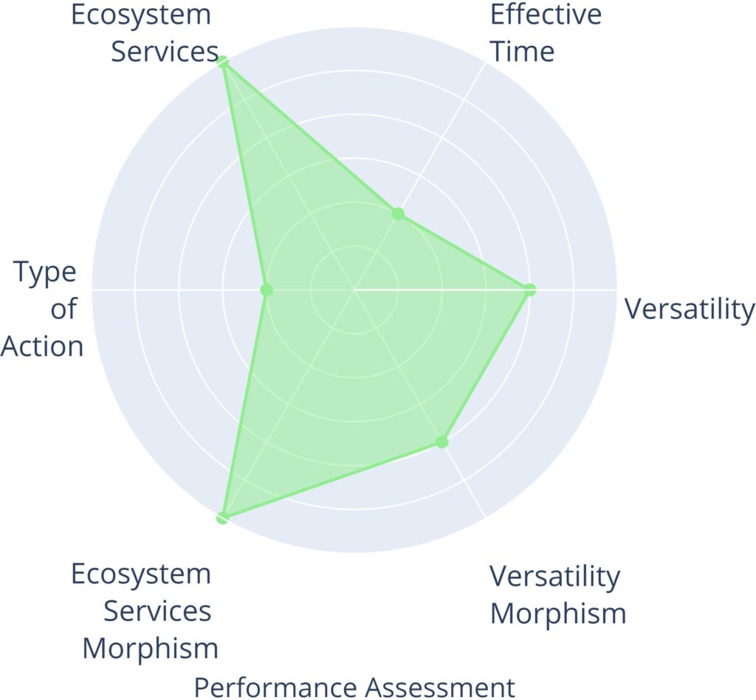Click the "Versatility Morphism" axis label
The height and width of the screenshot is (700, 756).
[x=557, y=594]
